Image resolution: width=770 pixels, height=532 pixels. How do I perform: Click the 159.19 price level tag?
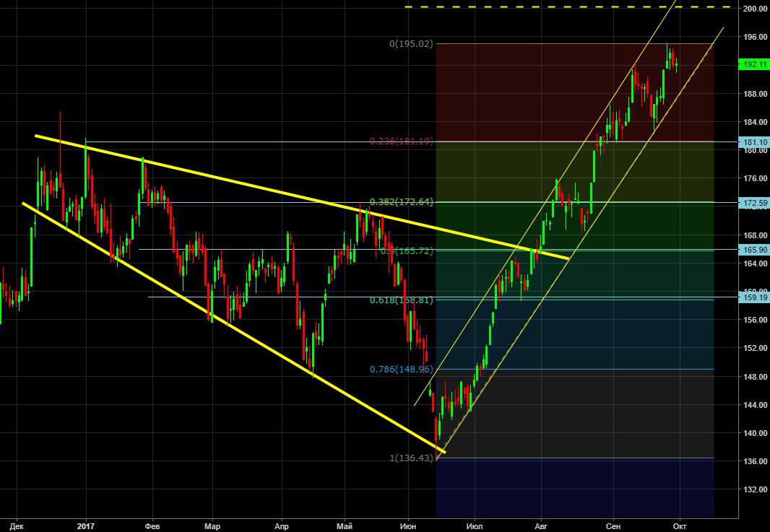click(754, 297)
